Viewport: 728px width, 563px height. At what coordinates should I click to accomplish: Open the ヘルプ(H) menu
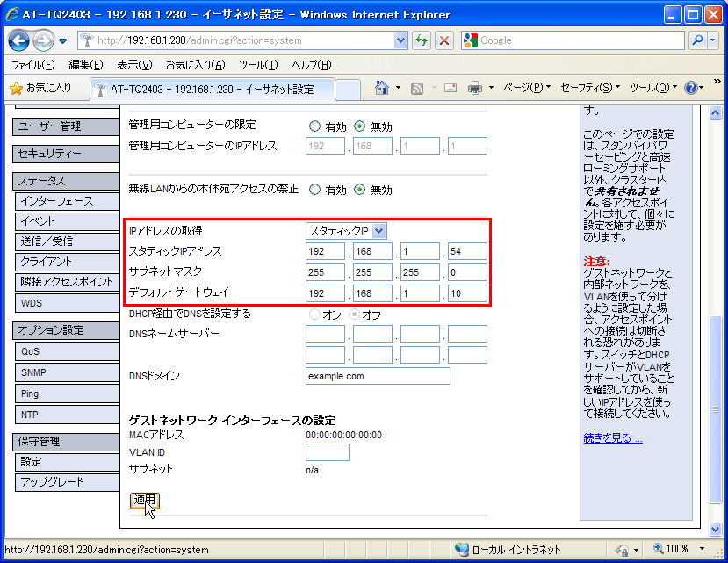[312, 65]
